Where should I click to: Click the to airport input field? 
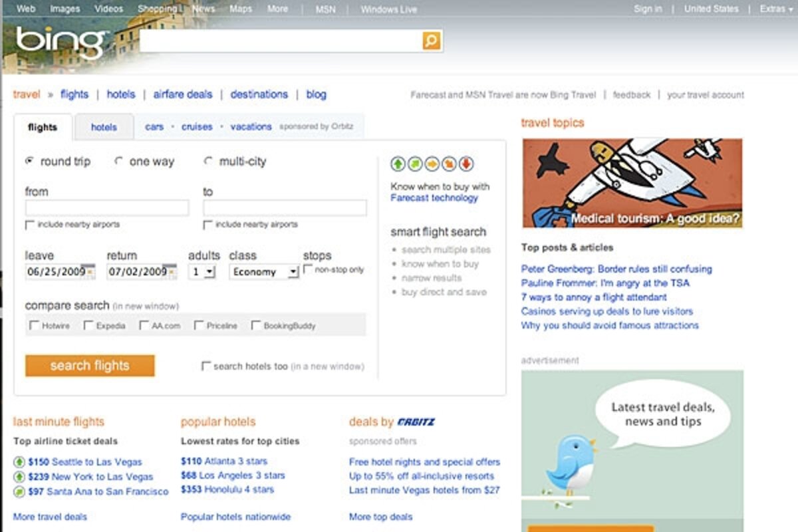(285, 207)
